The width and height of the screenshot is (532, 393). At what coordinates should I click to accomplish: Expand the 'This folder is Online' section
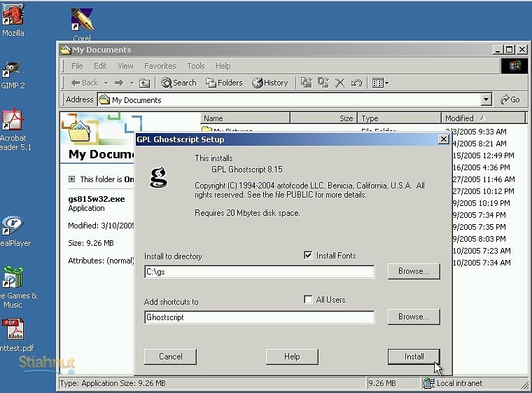pos(71,179)
